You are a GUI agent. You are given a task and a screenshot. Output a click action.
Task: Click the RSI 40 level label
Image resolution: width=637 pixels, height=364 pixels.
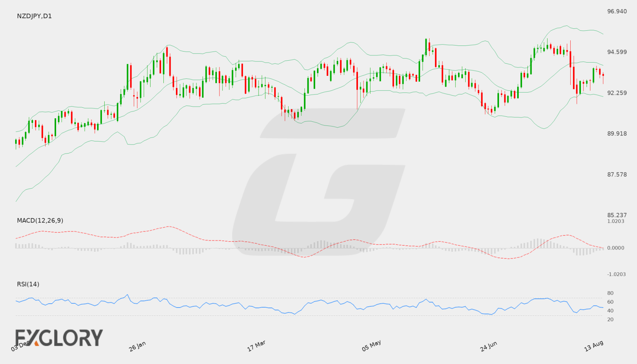pyautogui.click(x=610, y=311)
